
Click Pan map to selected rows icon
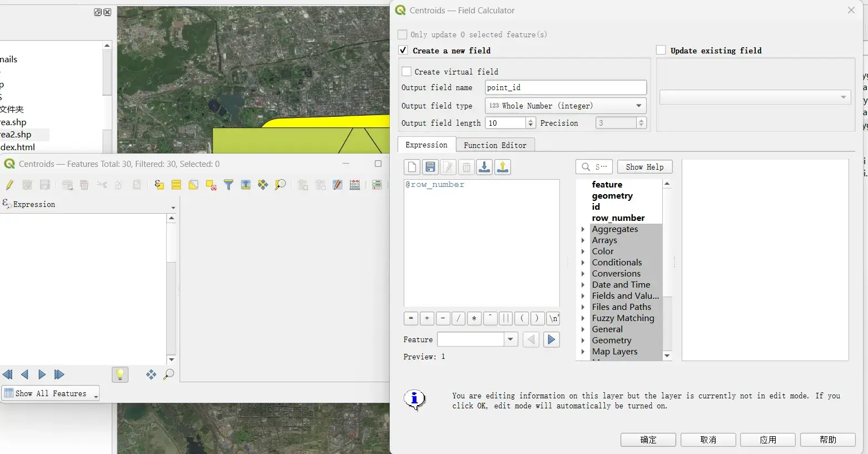click(x=263, y=185)
